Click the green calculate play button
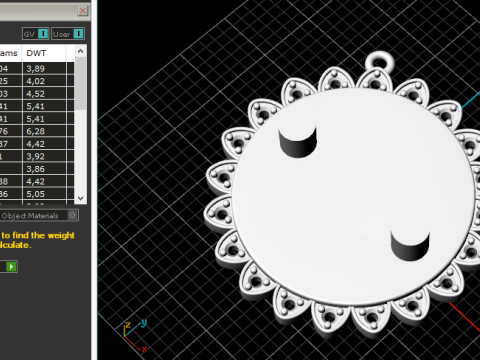 tap(11, 266)
